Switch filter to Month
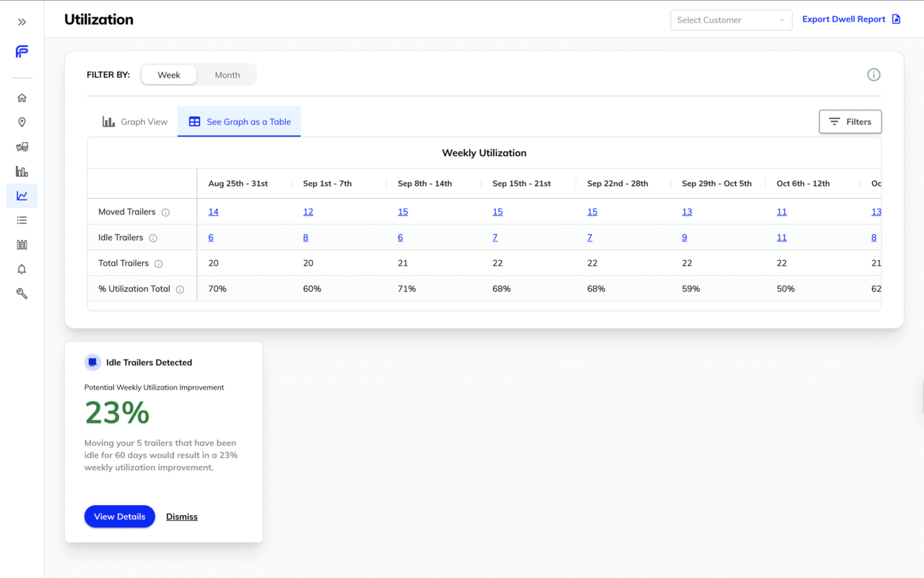Screen dimensions: 924x578 227,75
